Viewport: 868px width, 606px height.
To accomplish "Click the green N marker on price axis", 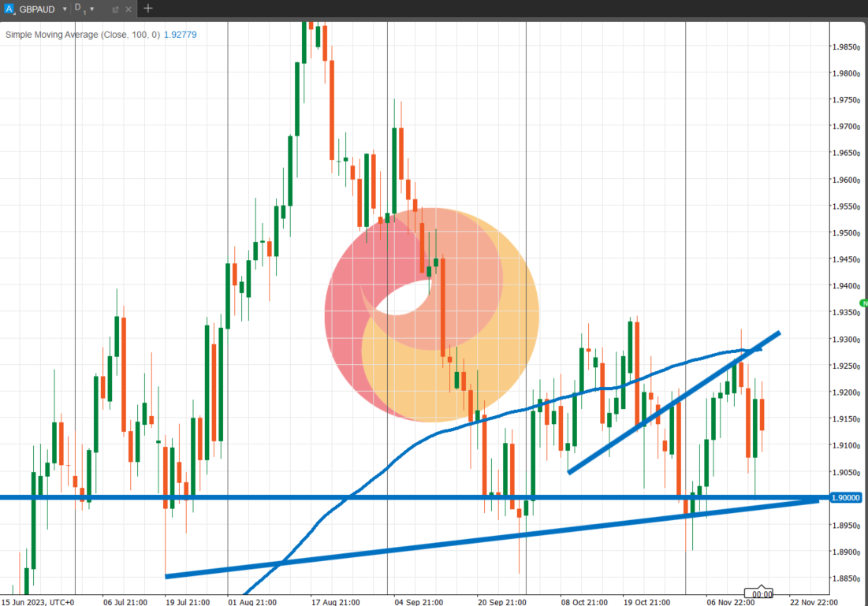I will (x=863, y=303).
